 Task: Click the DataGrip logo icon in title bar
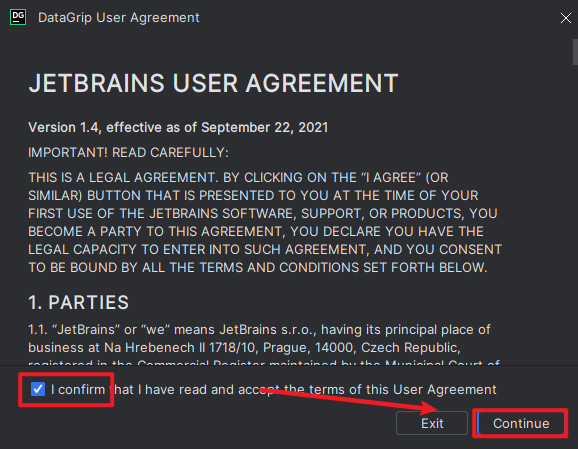(18, 17)
